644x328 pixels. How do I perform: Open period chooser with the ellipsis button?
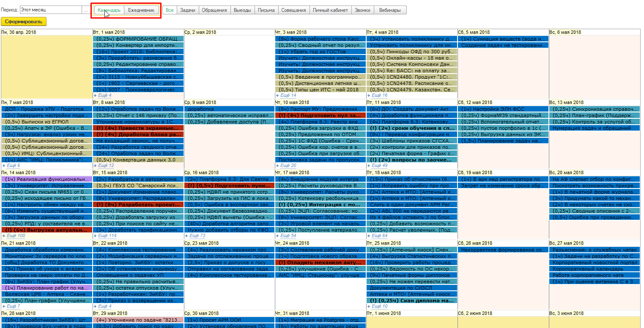pyautogui.click(x=86, y=10)
